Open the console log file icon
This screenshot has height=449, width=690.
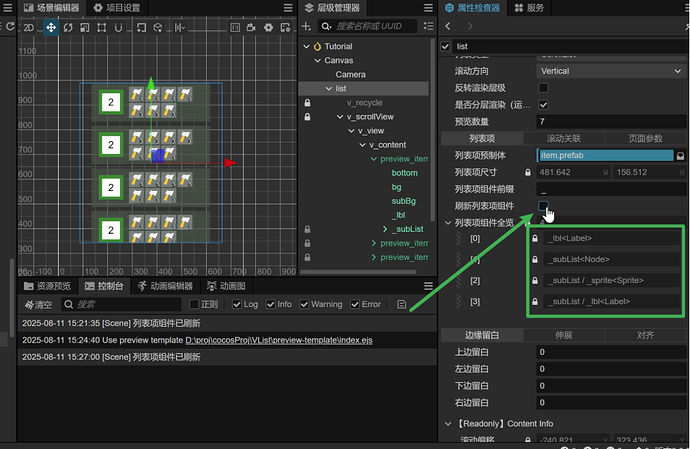click(x=401, y=304)
